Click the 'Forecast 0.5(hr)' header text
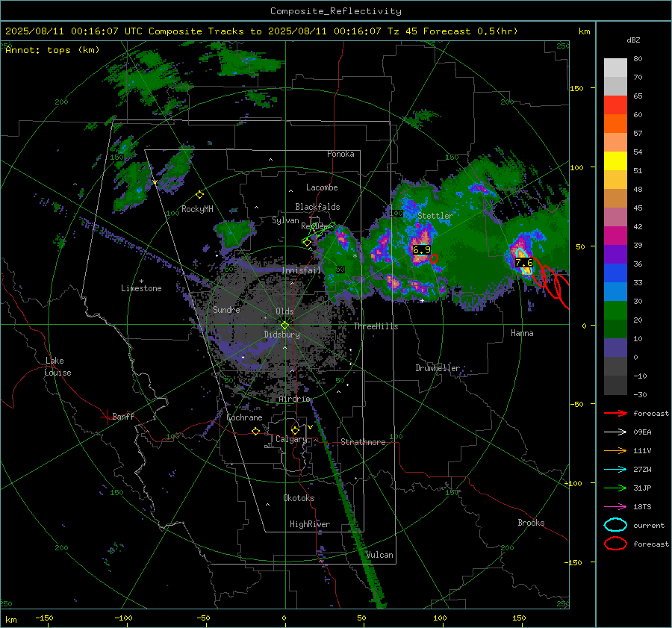672x628 pixels. (x=470, y=31)
